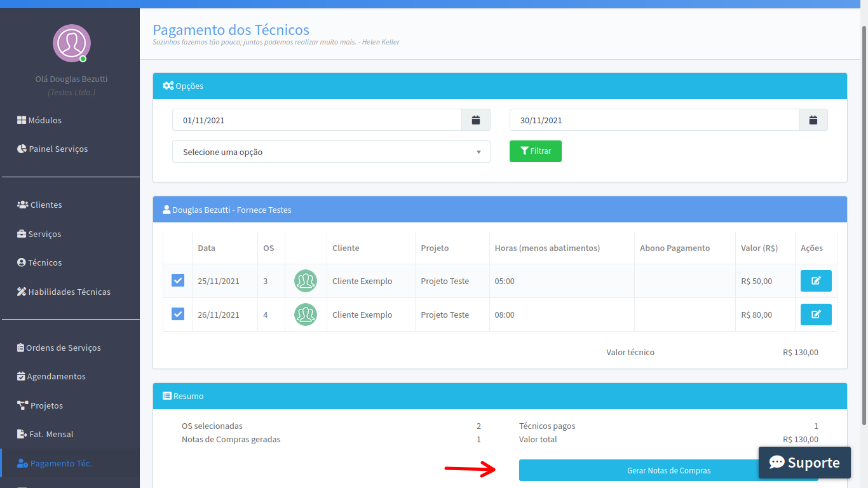Open Ordens de Serviços in the sidebar
The width and height of the screenshot is (868, 488).
[x=58, y=348]
